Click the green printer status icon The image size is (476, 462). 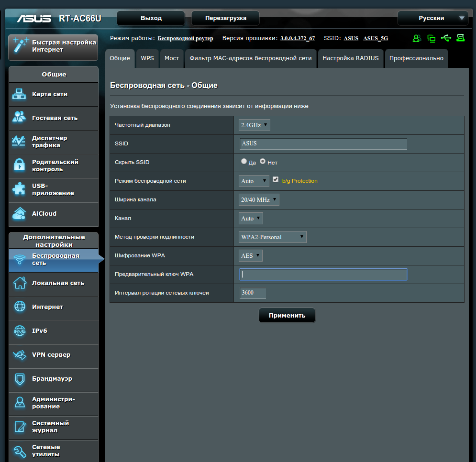pyautogui.click(x=461, y=38)
